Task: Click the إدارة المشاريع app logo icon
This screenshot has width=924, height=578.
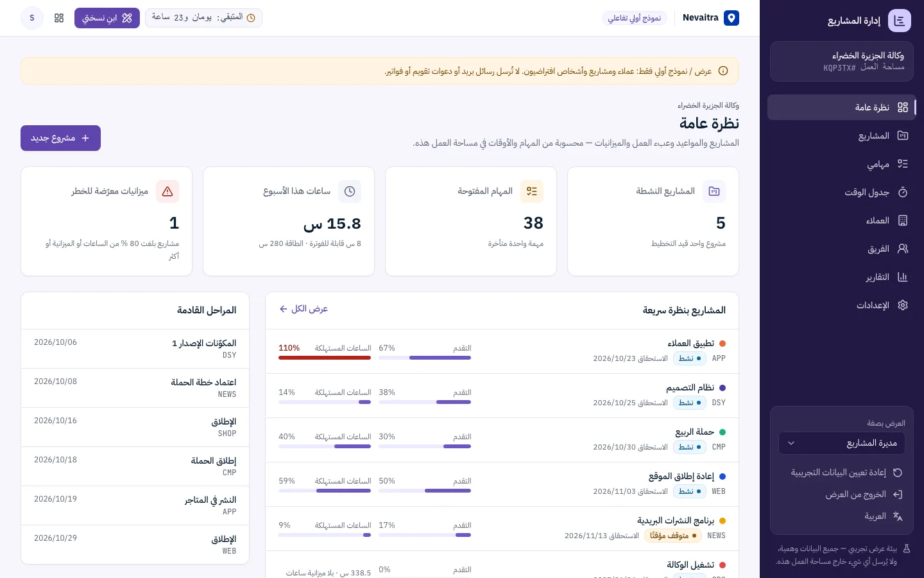Action: click(x=899, y=21)
